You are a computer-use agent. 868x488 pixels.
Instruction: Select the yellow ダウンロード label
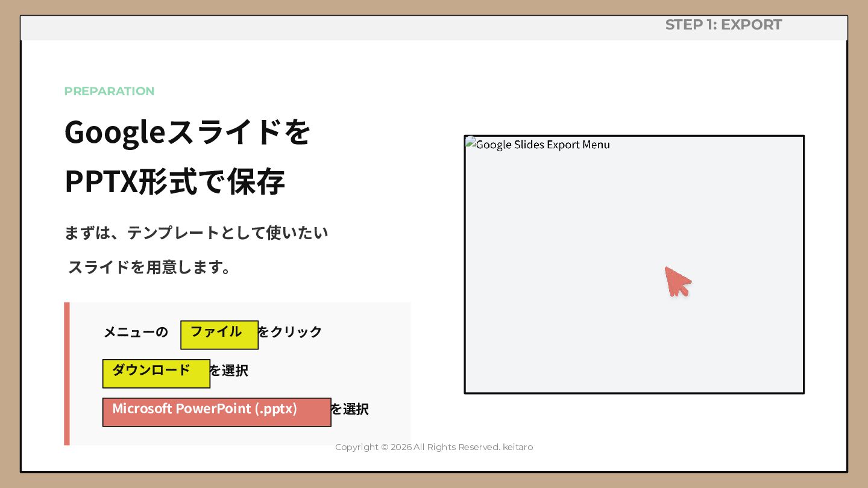(x=156, y=374)
